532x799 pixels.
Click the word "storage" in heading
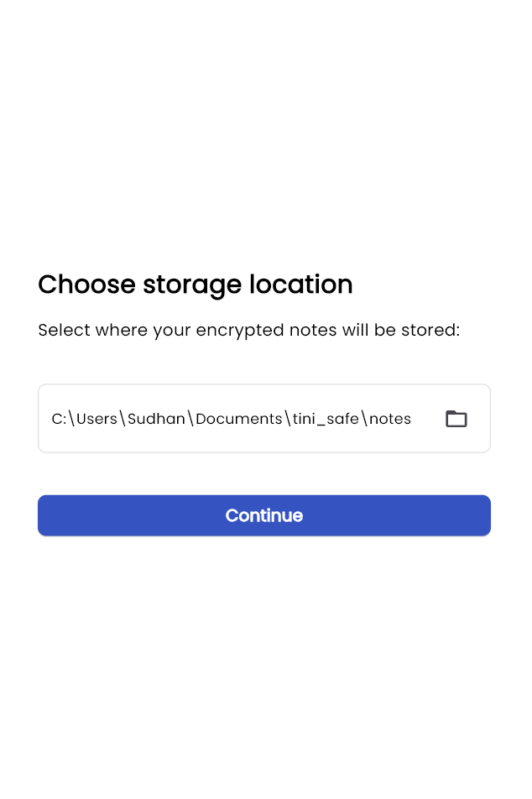[x=192, y=285]
